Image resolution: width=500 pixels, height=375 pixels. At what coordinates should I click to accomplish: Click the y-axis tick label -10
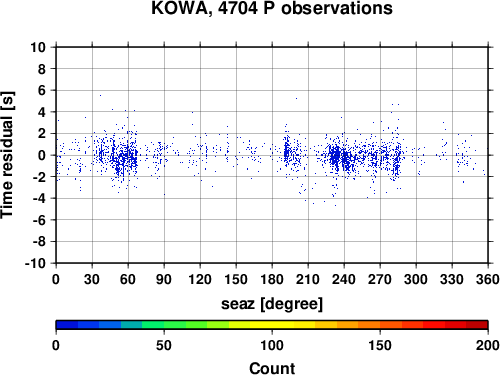click(35, 263)
